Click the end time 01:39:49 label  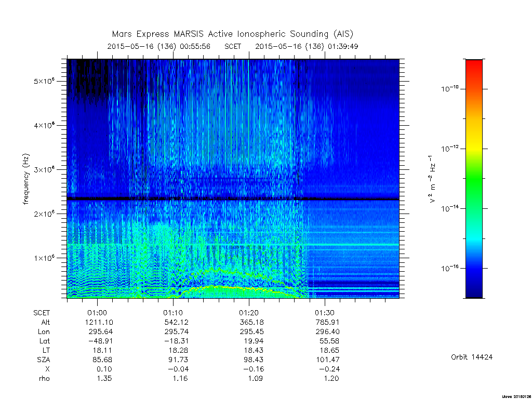pos(343,46)
